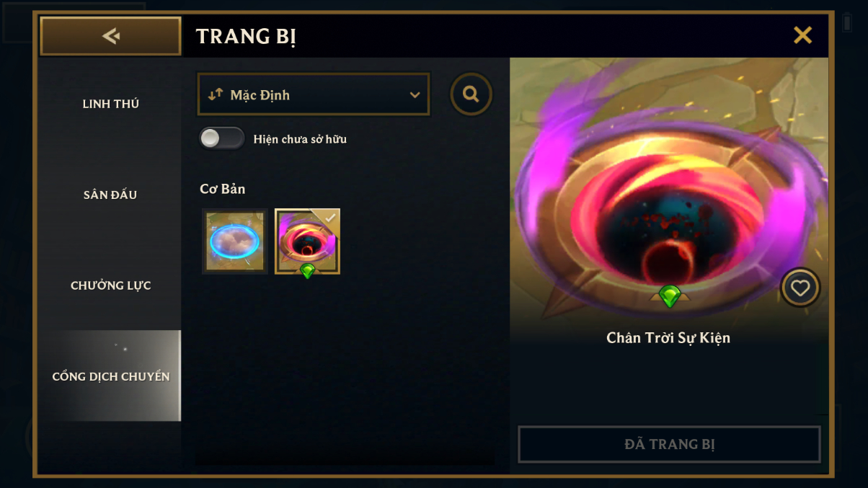Viewport: 868px width, 488px height.
Task: Switch to the Linh Thú tab
Action: click(x=110, y=104)
